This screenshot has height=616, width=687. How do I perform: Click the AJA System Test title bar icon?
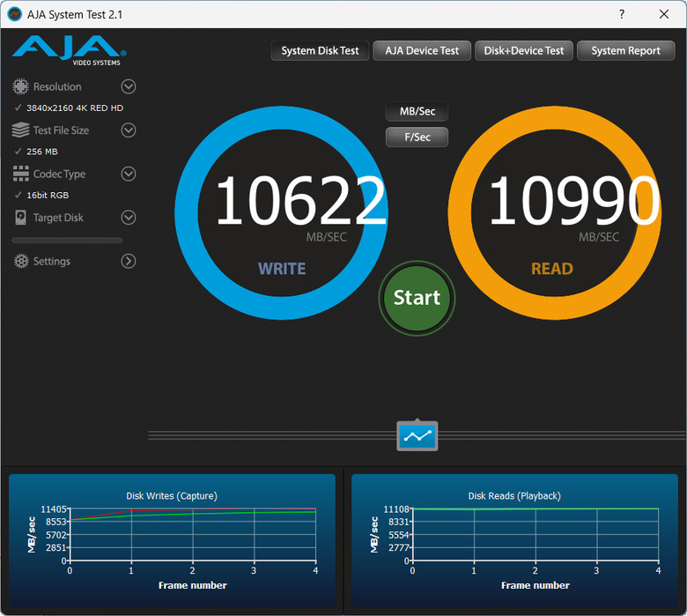[14, 14]
